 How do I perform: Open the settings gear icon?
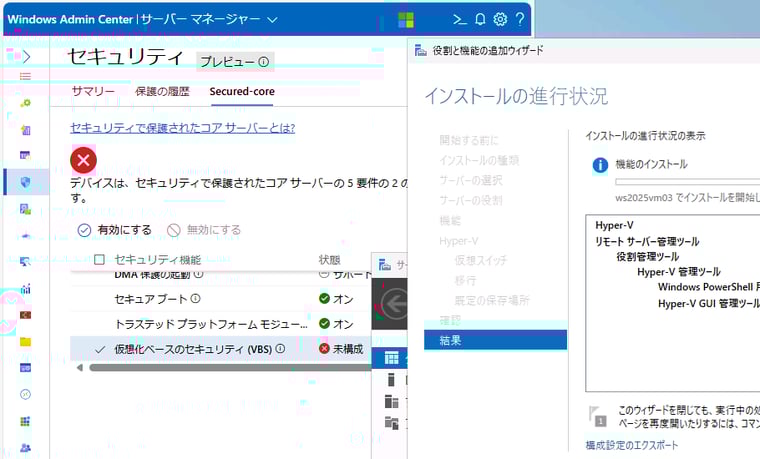pyautogui.click(x=500, y=19)
